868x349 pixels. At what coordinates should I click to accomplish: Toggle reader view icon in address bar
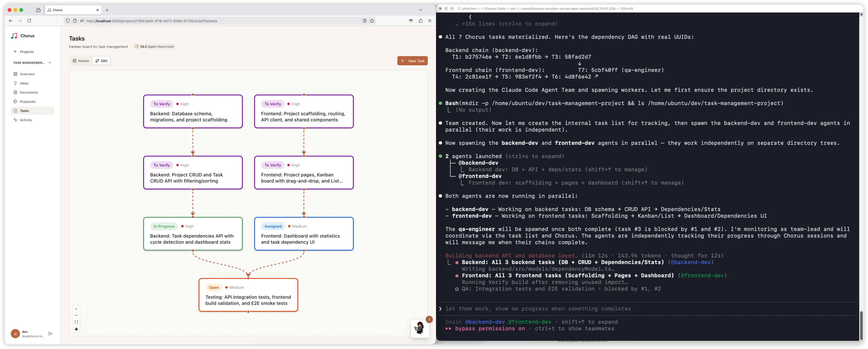[x=365, y=21]
